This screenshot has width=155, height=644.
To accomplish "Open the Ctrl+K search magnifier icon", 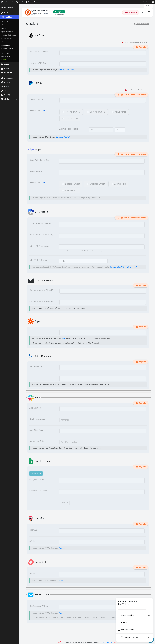I will click(17, 2).
